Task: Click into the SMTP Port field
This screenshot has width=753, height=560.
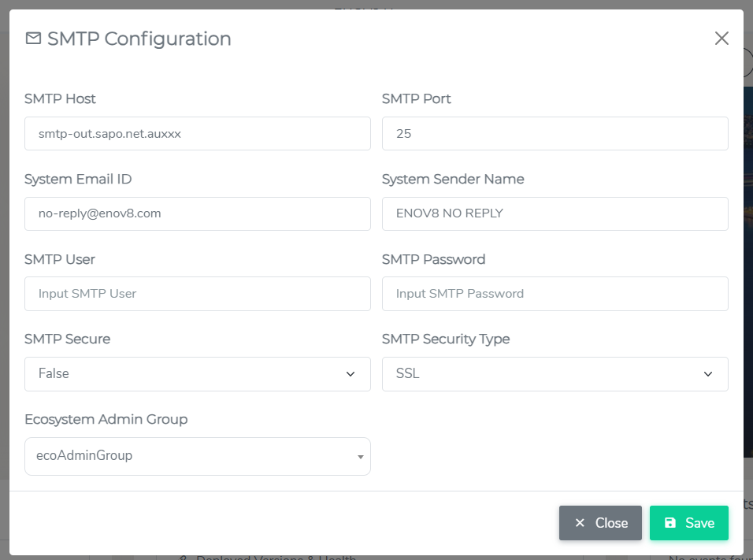Action: point(555,134)
